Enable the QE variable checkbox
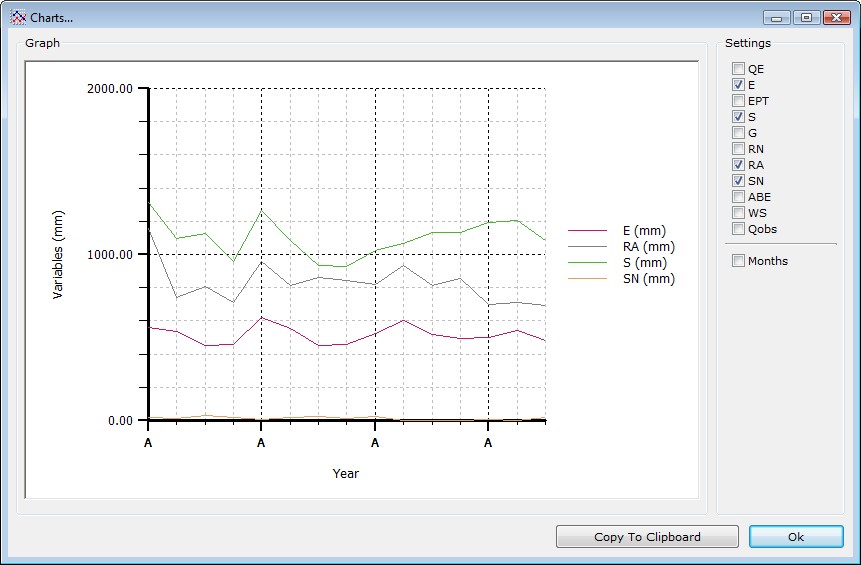This screenshot has width=861, height=565. [x=738, y=69]
